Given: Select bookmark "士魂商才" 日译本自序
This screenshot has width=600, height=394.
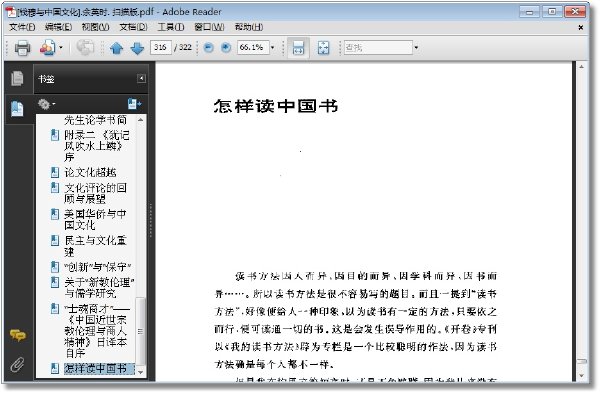Looking at the screenshot, I should [96, 331].
